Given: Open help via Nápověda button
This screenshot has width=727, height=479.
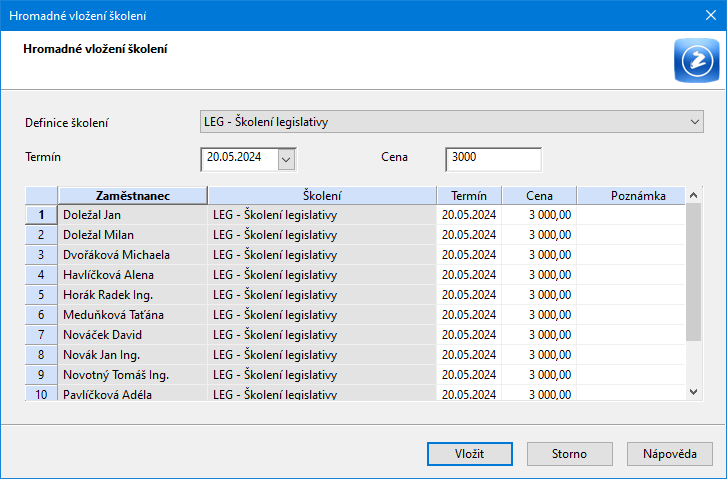Looking at the screenshot, I should coord(669,453).
